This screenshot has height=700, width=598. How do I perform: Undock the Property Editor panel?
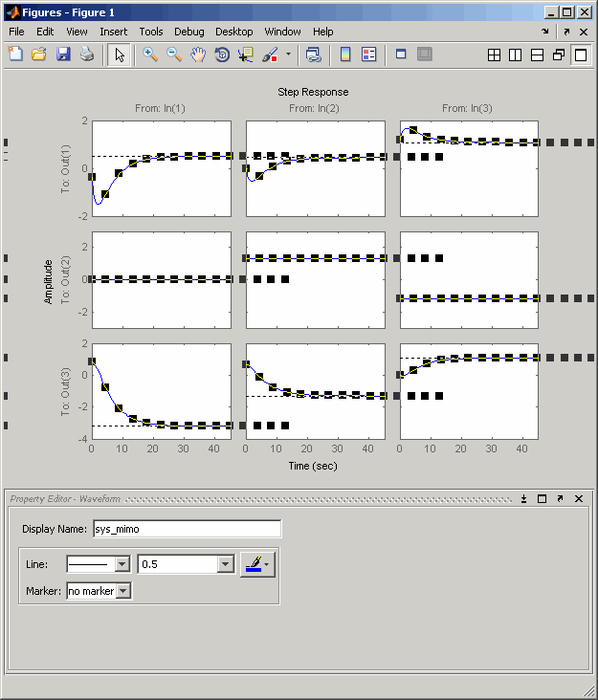pos(560,498)
